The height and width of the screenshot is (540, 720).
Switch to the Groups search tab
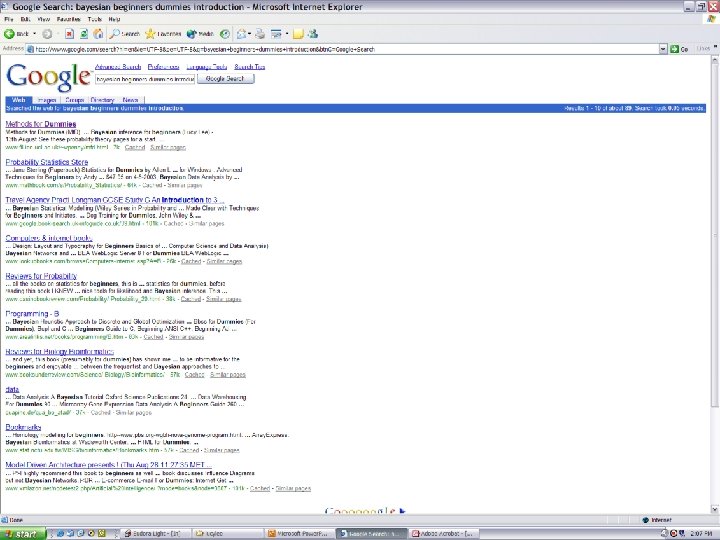[74, 100]
